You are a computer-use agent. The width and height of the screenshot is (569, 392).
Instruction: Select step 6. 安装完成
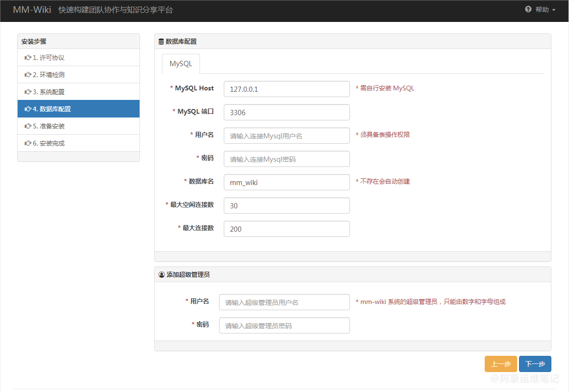[79, 143]
